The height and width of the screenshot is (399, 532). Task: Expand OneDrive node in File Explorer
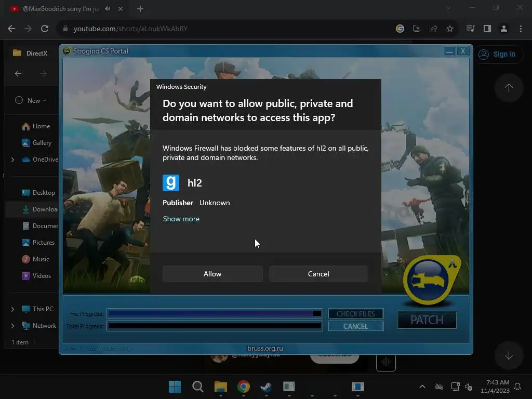coord(12,159)
